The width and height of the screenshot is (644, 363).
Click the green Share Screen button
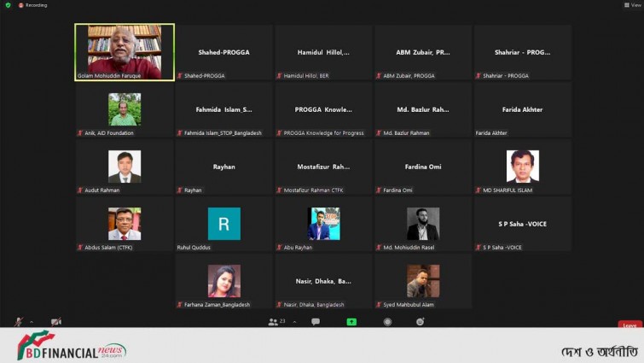[351, 322]
